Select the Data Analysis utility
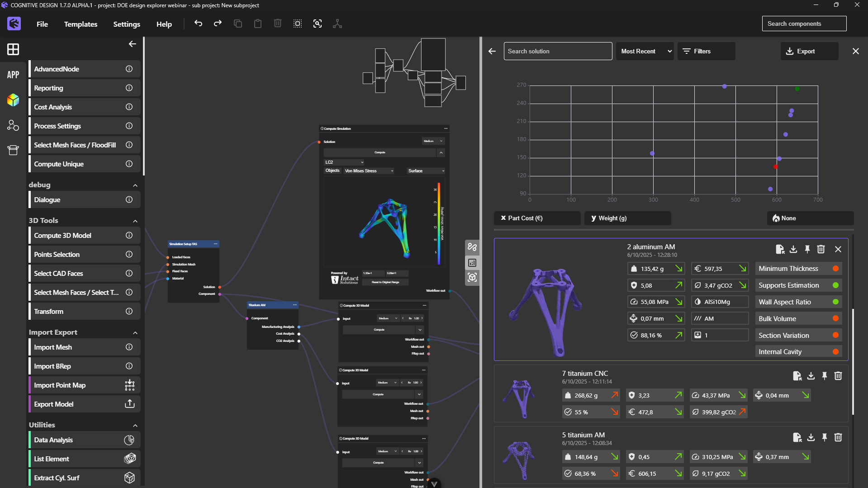This screenshot has height=488, width=868. coord(85,440)
